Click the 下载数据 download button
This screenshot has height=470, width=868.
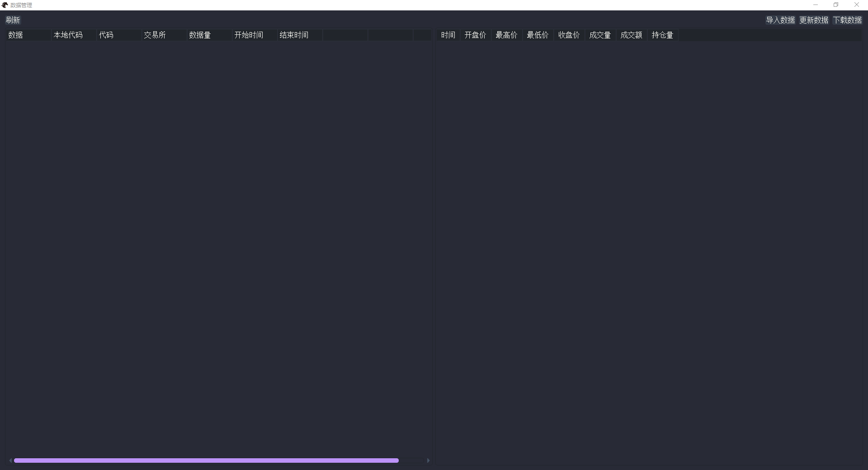[847, 20]
